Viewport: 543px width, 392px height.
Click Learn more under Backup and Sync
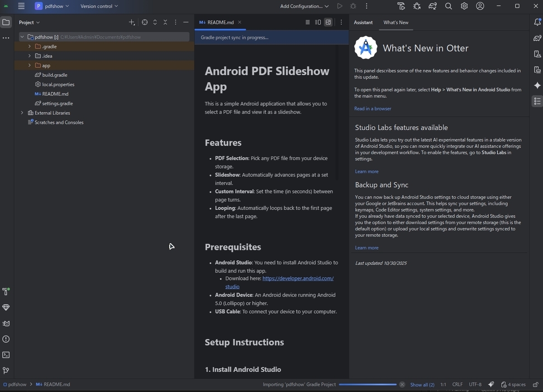click(x=367, y=248)
